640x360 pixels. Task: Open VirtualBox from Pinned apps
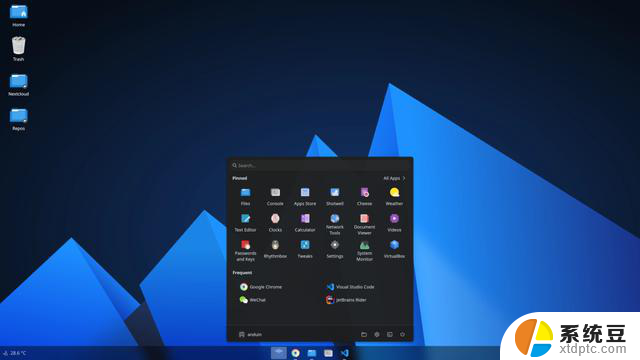(x=394, y=249)
